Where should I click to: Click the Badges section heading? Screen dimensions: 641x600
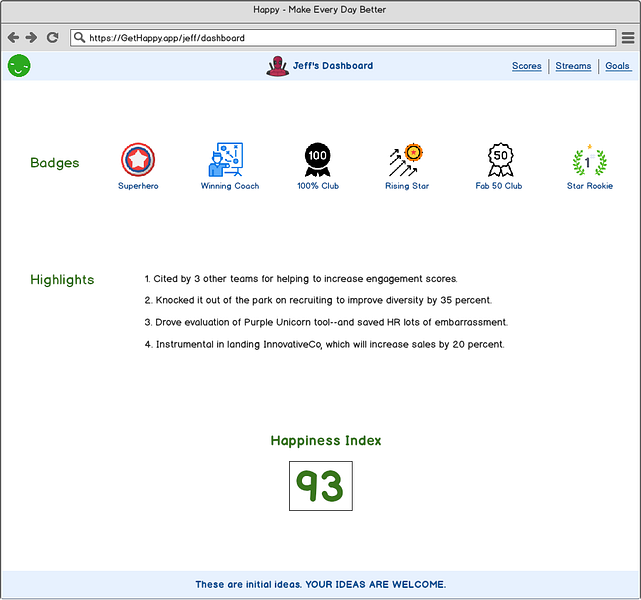click(54, 163)
